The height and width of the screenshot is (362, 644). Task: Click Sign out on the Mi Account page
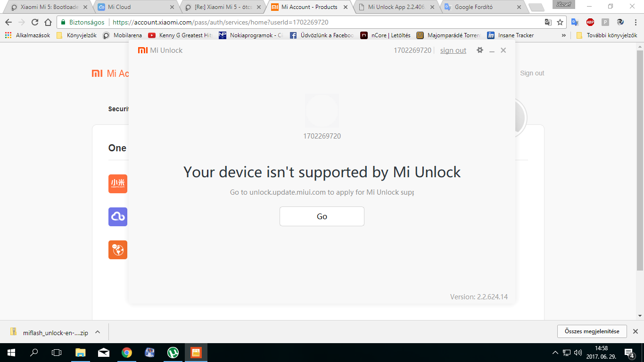[x=532, y=73]
